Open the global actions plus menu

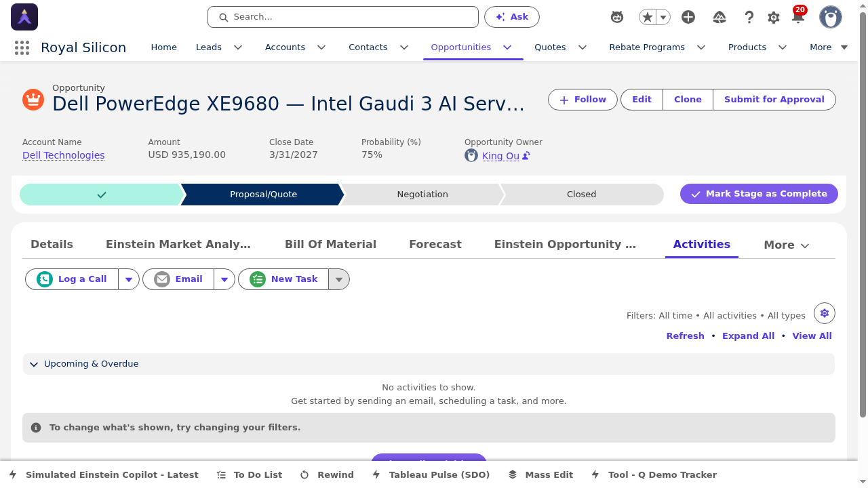coord(688,17)
